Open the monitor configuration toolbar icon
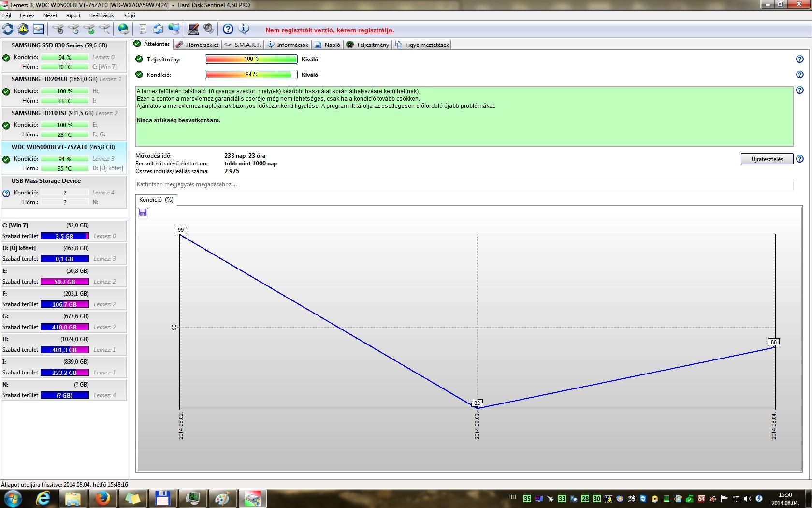This screenshot has height=508, width=812. pos(193,29)
